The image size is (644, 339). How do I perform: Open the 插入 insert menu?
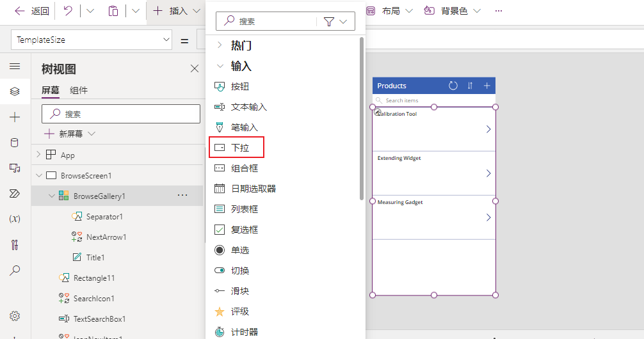click(x=176, y=11)
